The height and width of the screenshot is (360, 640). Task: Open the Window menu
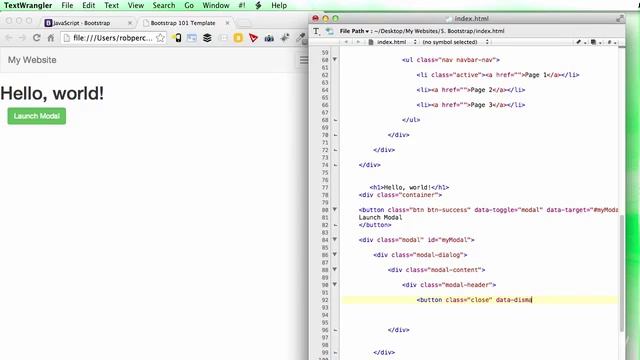pyautogui.click(x=216, y=5)
